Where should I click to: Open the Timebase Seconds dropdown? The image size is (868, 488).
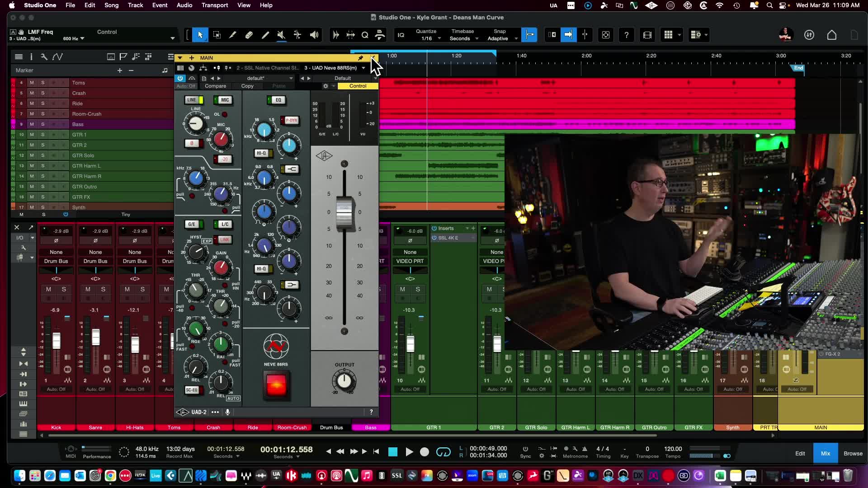(x=463, y=38)
